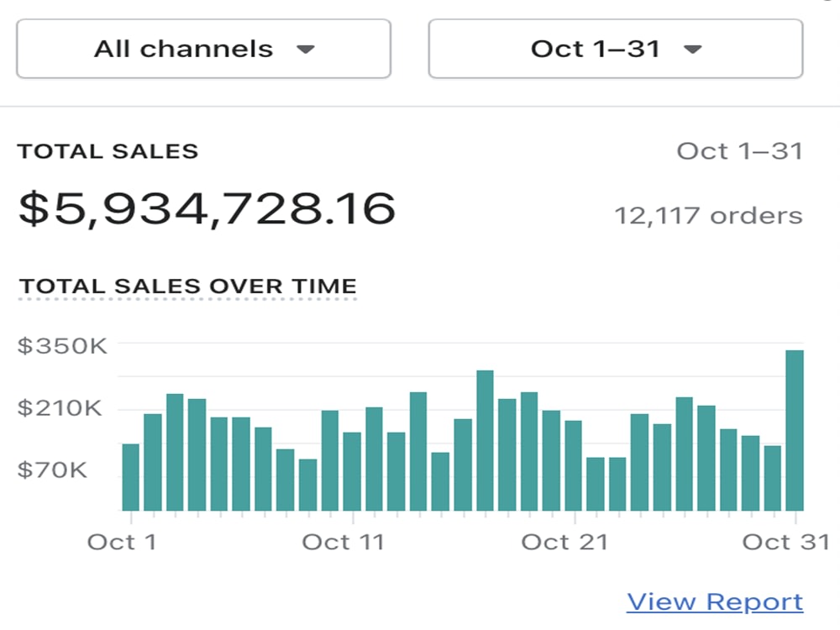Click the gray Oct 1–31 period label

coord(740,151)
